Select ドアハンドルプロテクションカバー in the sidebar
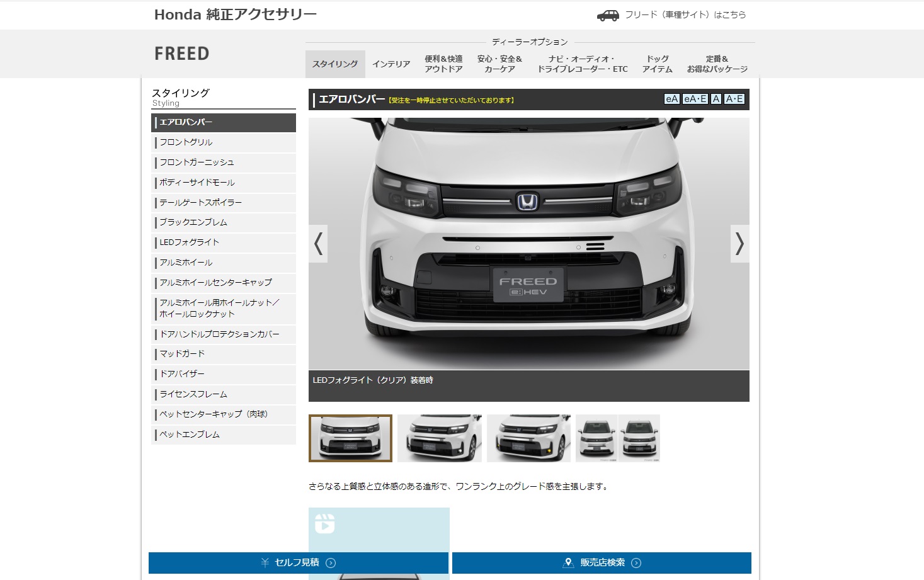924x580 pixels. 224,334
